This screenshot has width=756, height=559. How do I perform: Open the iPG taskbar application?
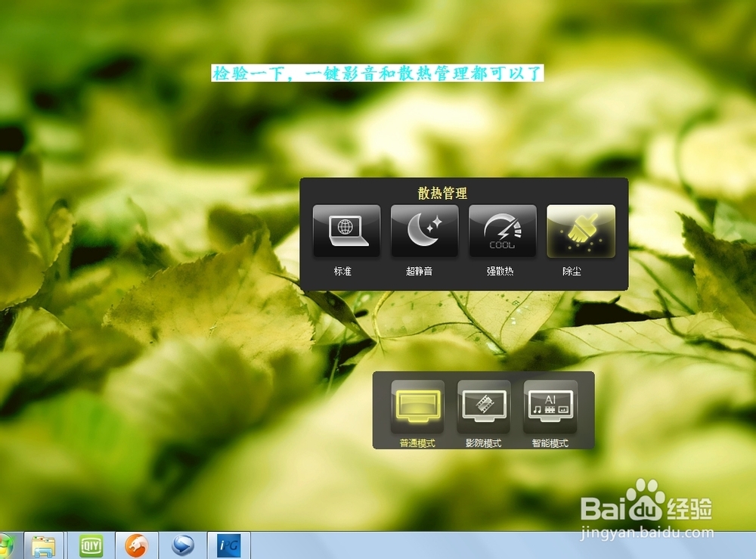point(228,546)
